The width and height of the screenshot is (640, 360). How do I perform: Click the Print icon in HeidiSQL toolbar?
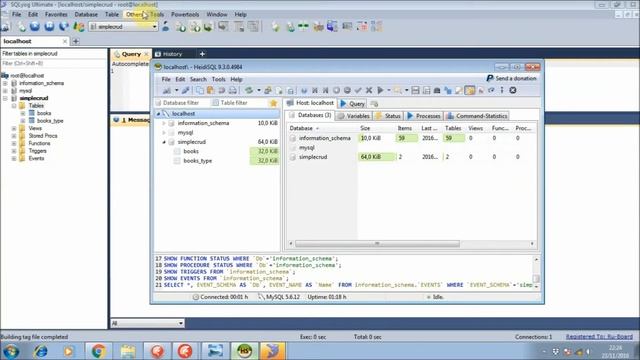coord(233,91)
